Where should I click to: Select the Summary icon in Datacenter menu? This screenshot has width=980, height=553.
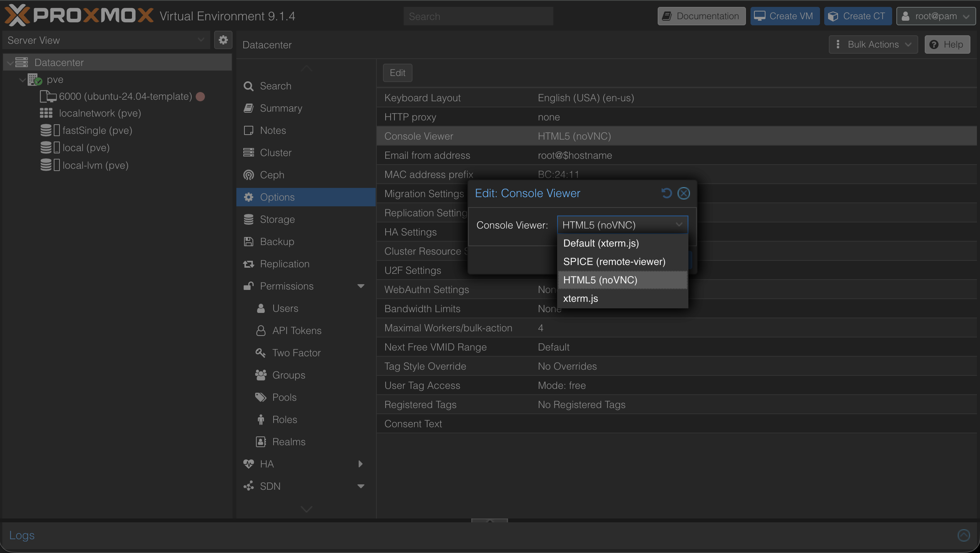pos(249,108)
